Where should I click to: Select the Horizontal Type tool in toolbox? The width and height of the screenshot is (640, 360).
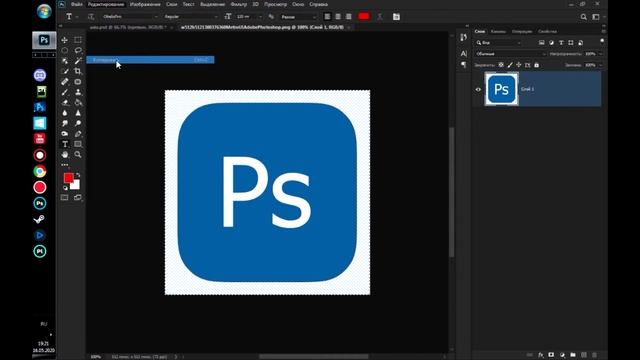tap(64, 144)
